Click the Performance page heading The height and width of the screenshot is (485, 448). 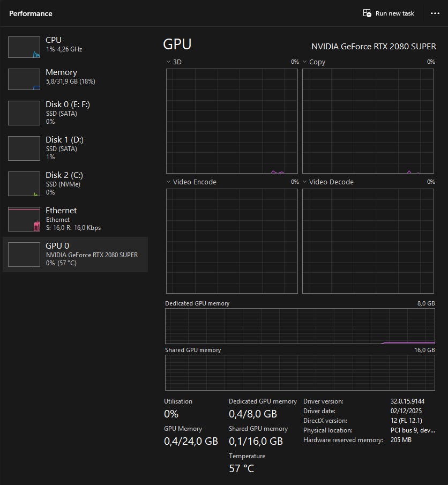click(31, 13)
